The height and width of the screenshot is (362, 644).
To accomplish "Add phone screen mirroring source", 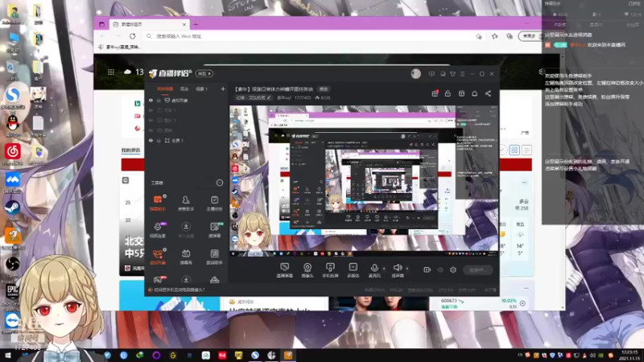I will [330, 270].
